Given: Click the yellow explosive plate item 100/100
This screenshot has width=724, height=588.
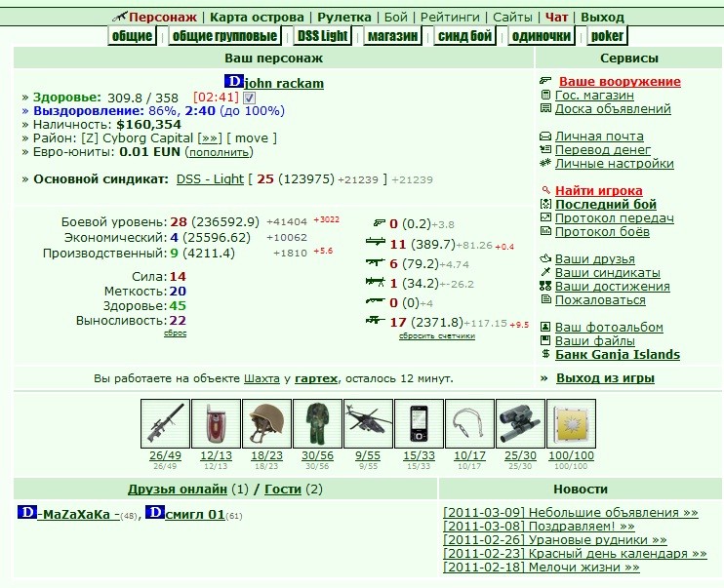Looking at the screenshot, I should (571, 424).
